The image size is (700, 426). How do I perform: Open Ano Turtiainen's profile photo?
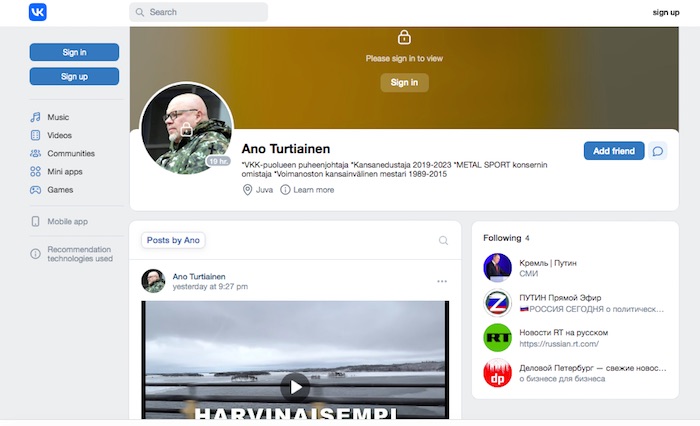187,129
